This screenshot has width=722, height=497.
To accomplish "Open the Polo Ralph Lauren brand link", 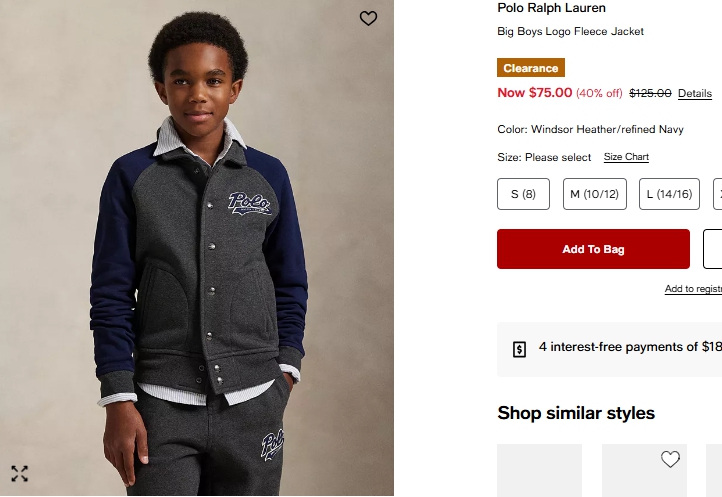I will pos(551,8).
